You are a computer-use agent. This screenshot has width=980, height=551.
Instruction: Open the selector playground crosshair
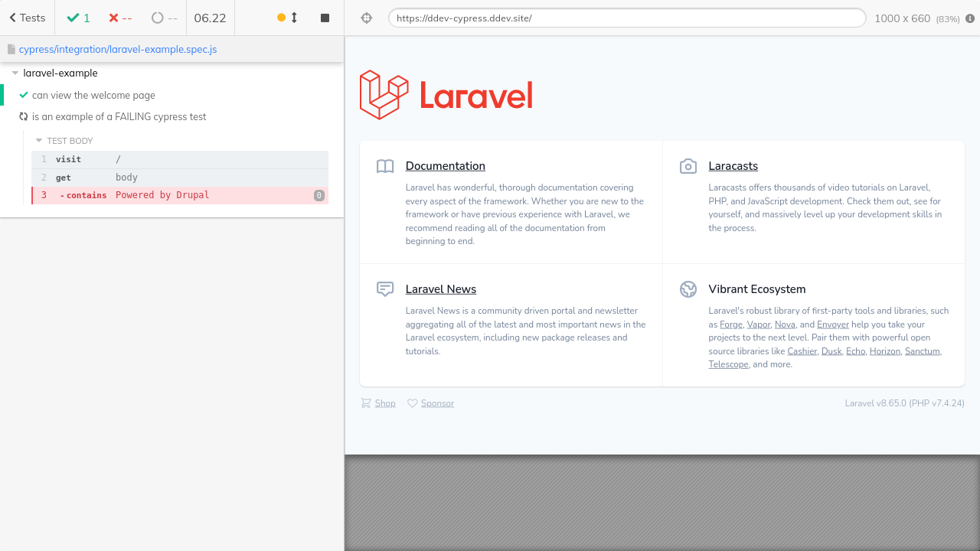[366, 18]
